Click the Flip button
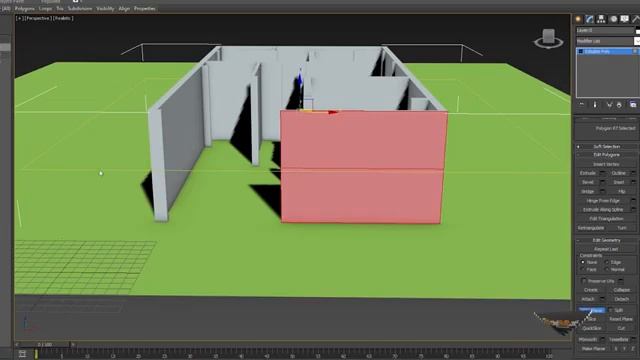 (622, 191)
